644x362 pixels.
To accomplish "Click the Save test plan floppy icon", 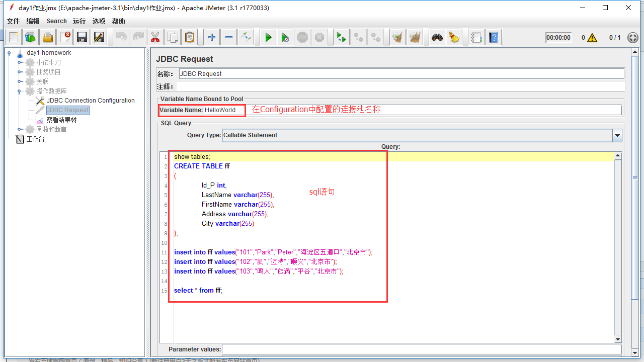I will [x=82, y=37].
